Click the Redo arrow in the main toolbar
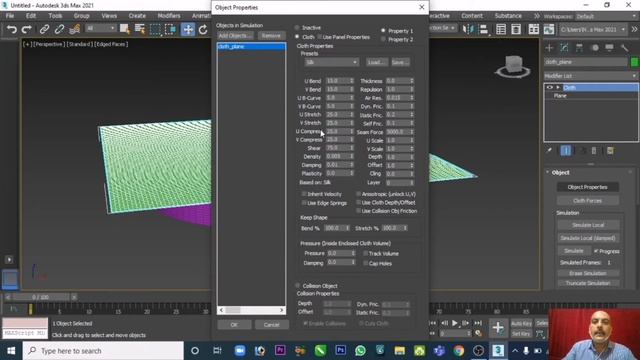This screenshot has height=360, width=640. pyautogui.click(x=27, y=29)
